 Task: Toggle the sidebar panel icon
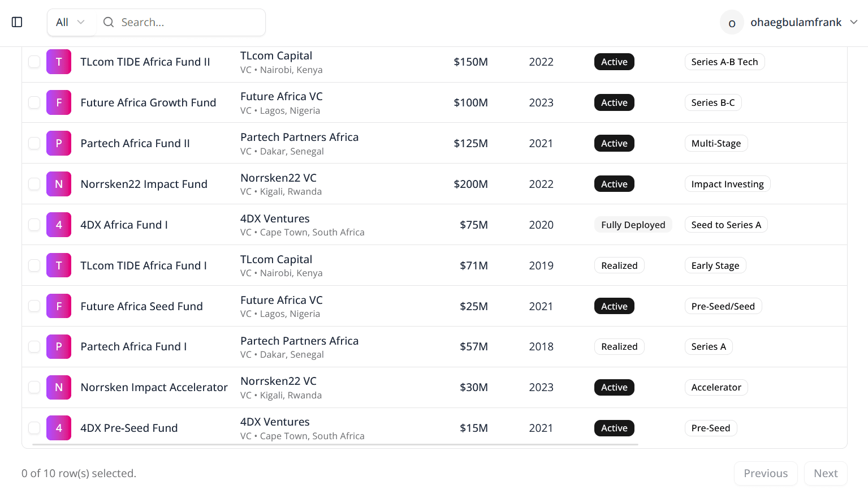tap(17, 22)
